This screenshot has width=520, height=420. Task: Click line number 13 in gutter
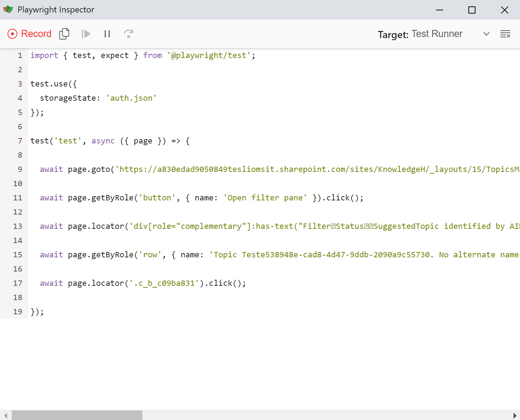18,226
